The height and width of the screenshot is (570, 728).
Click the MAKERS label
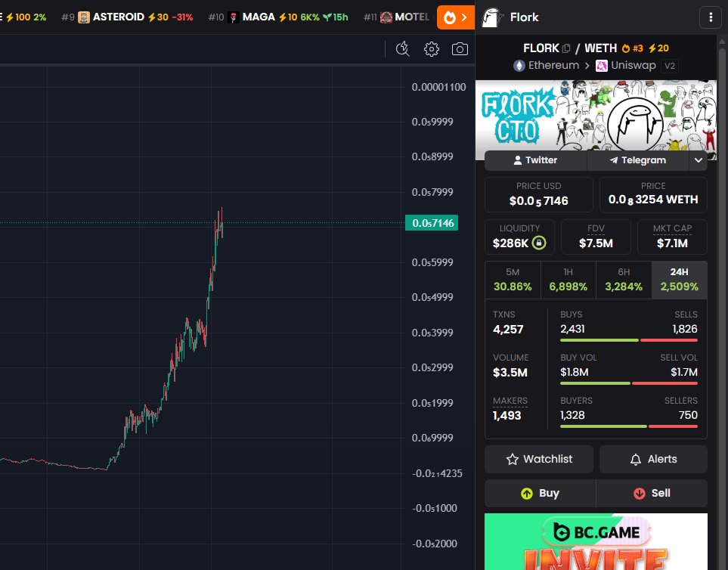(510, 401)
